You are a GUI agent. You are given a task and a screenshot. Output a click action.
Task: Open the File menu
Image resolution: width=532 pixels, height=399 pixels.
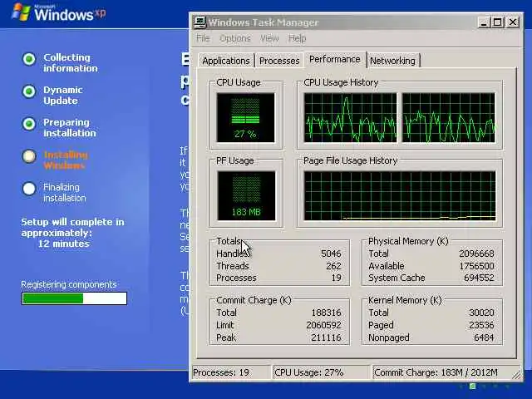coord(203,38)
